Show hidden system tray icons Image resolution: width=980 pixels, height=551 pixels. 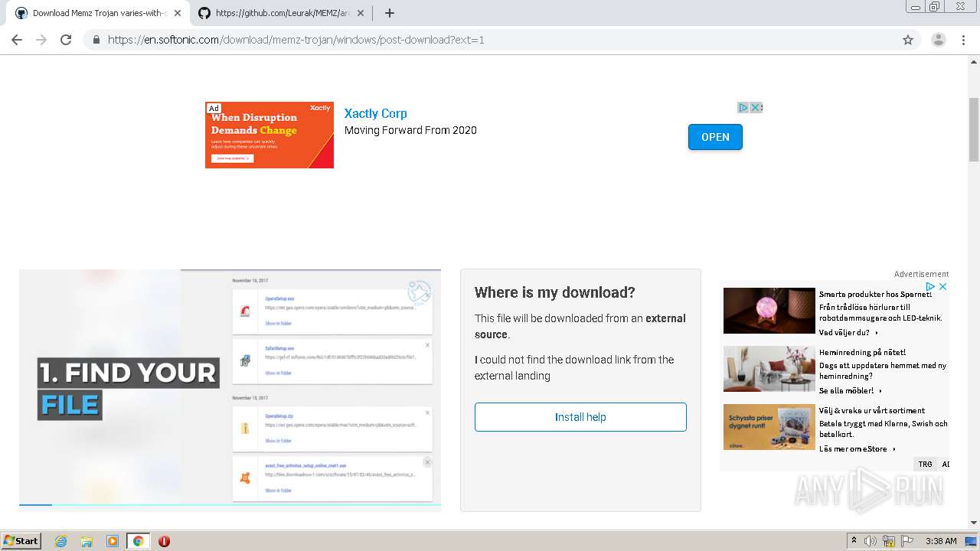pyautogui.click(x=854, y=541)
